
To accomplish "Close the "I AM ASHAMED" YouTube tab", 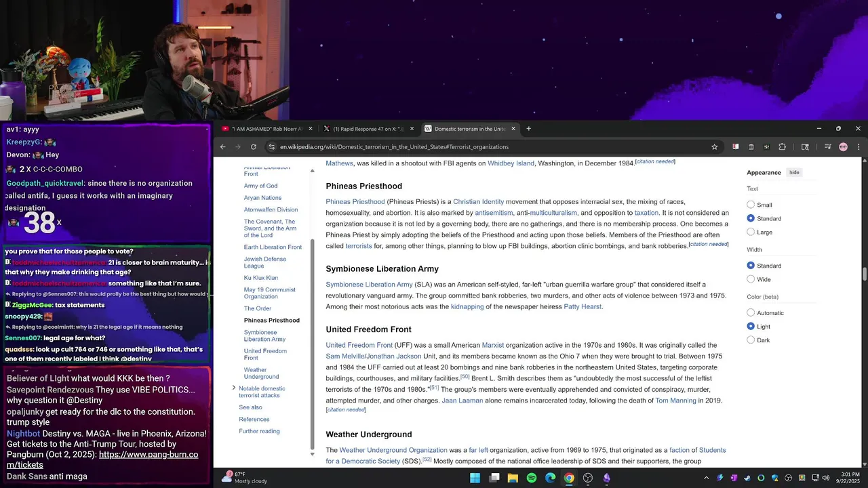I will (x=311, y=129).
